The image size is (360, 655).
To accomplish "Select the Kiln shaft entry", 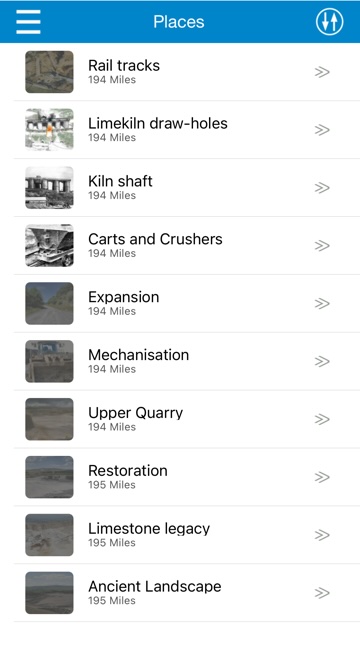I will pyautogui.click(x=187, y=188).
